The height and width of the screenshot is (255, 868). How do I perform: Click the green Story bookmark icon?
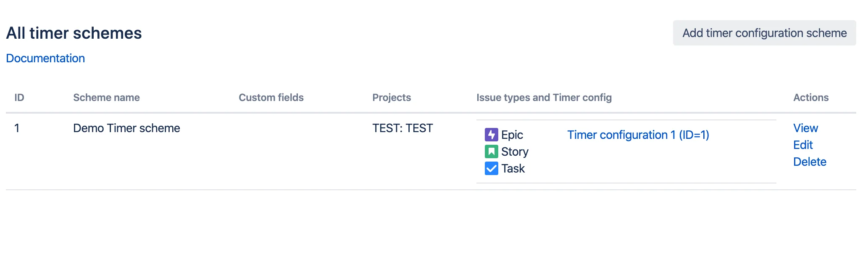coord(491,151)
